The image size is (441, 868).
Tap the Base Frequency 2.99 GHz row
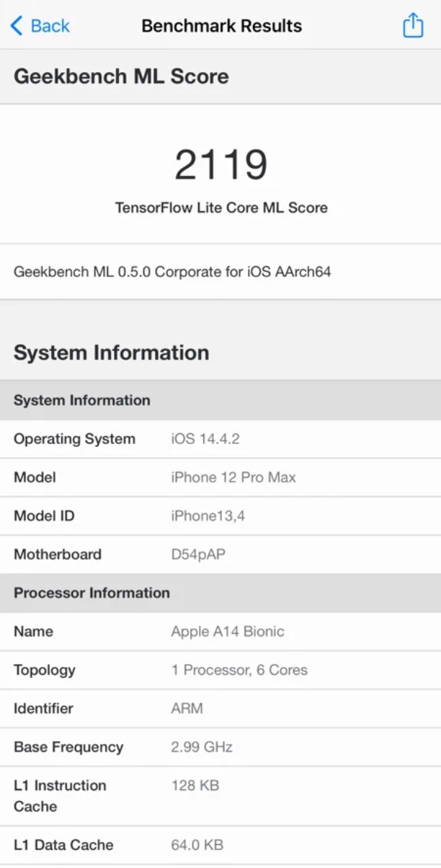(220, 747)
